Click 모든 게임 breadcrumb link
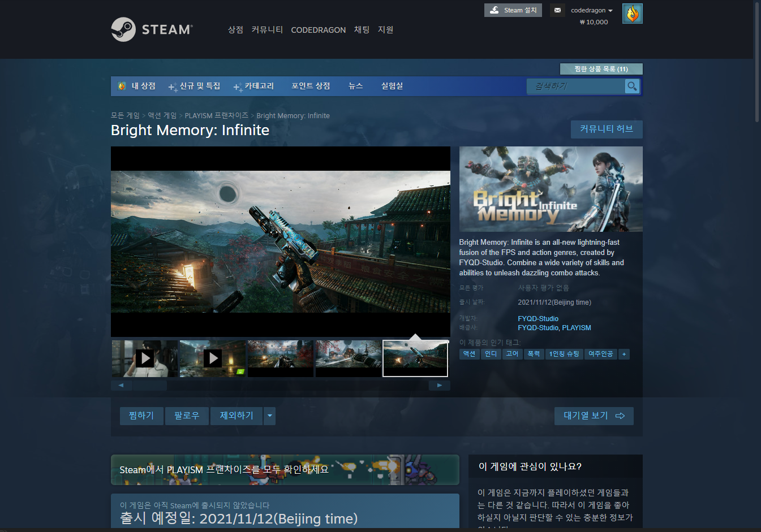The width and height of the screenshot is (761, 532). pos(125,115)
